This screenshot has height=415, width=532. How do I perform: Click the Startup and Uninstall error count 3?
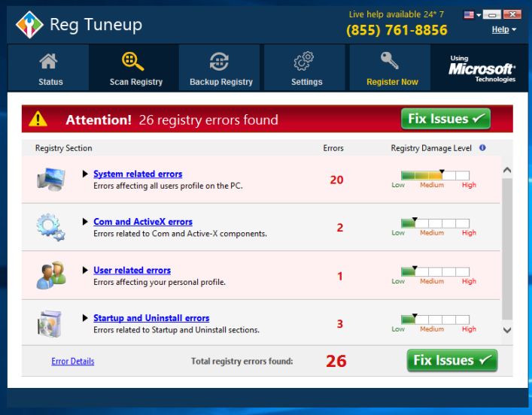coord(339,324)
